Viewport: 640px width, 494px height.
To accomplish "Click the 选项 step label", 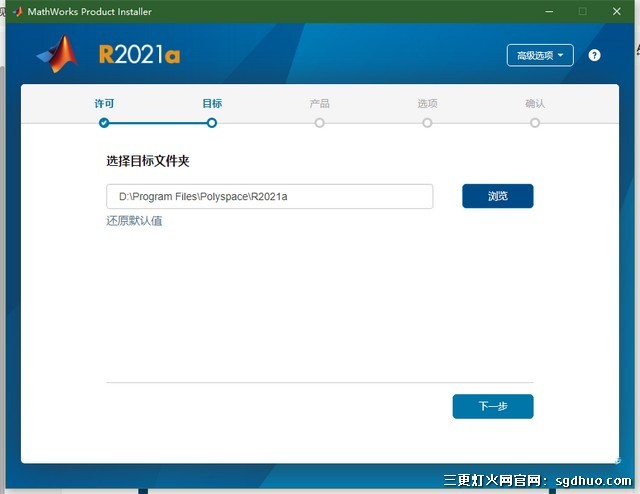I will [427, 104].
